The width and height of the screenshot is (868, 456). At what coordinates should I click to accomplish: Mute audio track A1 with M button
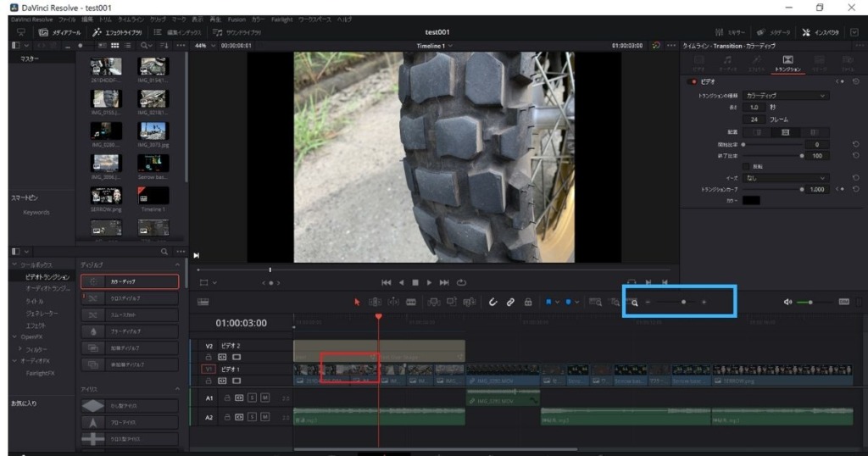[x=264, y=397]
